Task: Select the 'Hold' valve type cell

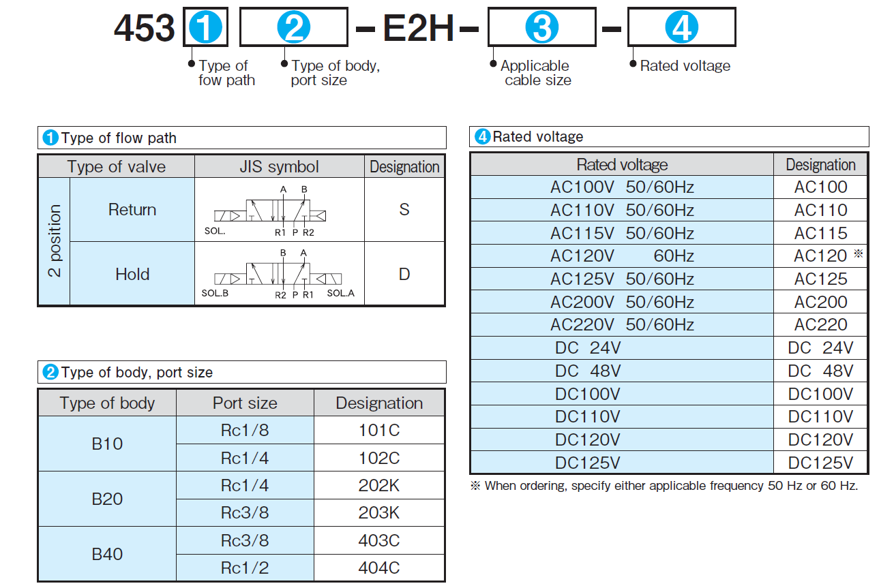Action: [132, 274]
